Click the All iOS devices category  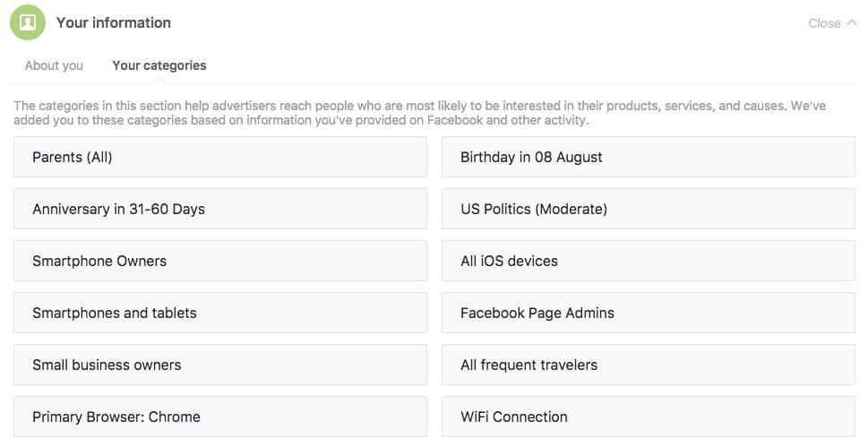[649, 261]
